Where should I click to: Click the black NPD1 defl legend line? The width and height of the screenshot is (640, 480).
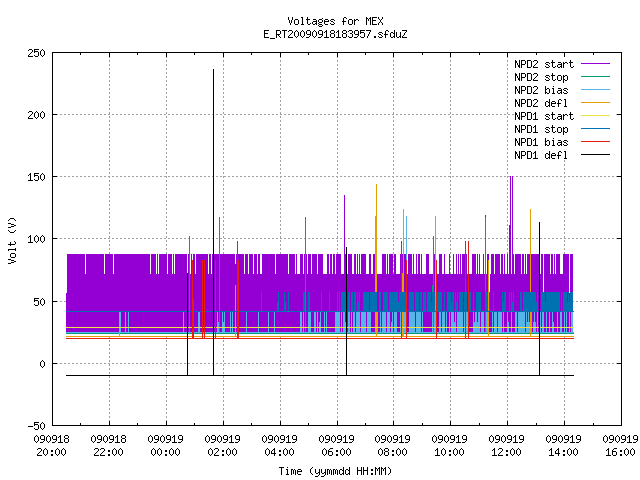[595, 155]
